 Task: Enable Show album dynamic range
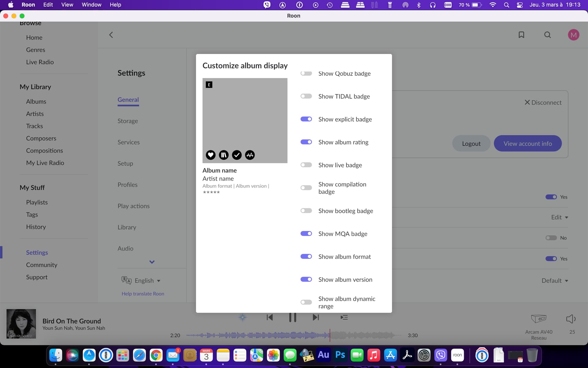click(306, 302)
